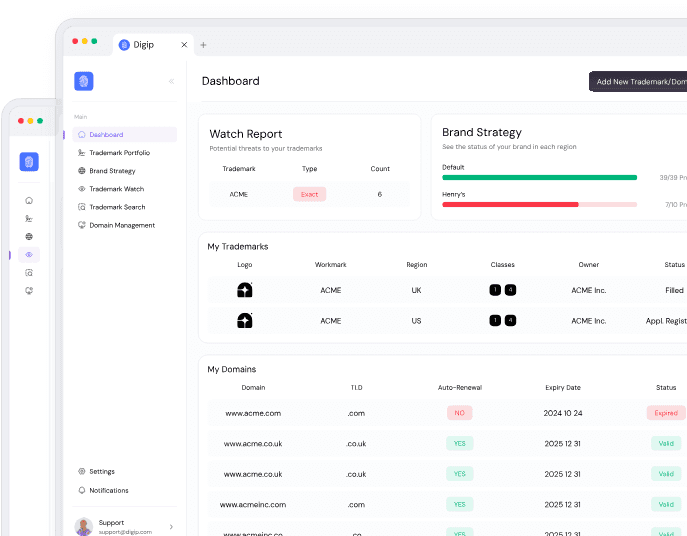Click the Domain Management icon
Viewport: 687px width, 536px height.
click(81, 225)
